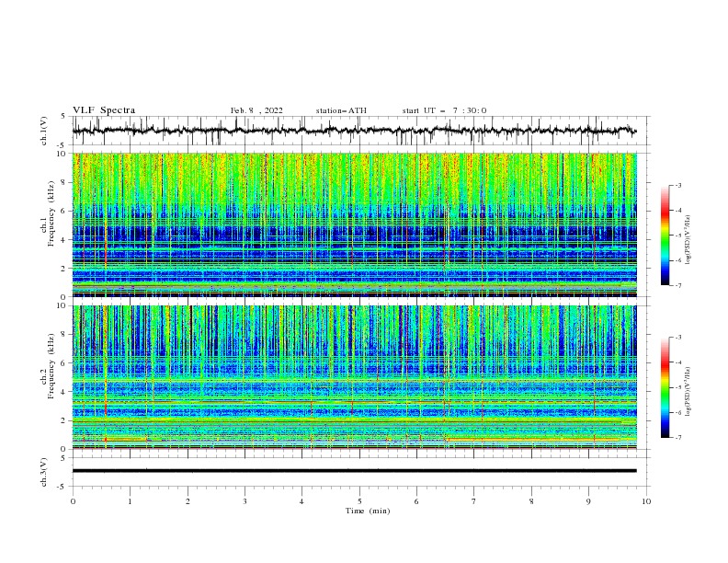Click the ch.2 spectrogram panel
Image resolution: width=728 pixels, height=563 pixels.
click(x=355, y=377)
